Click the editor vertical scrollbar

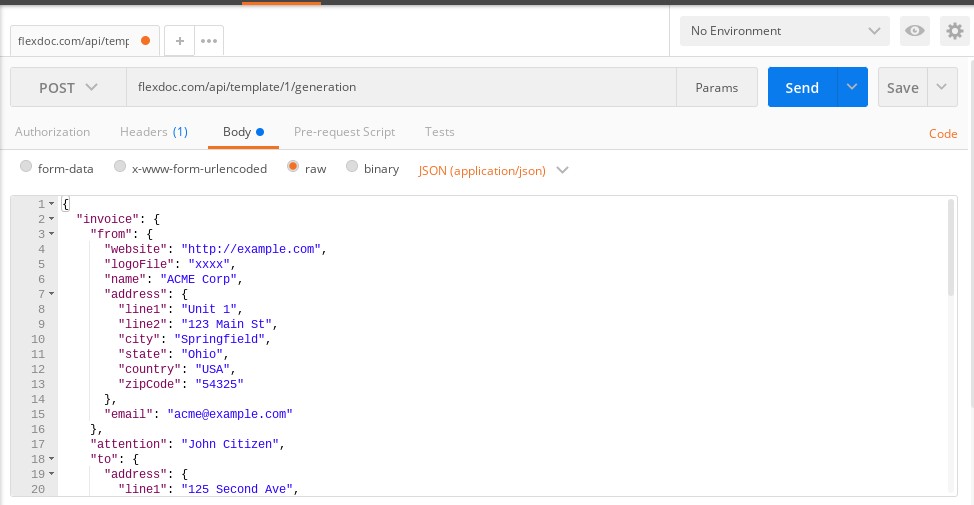(951, 247)
